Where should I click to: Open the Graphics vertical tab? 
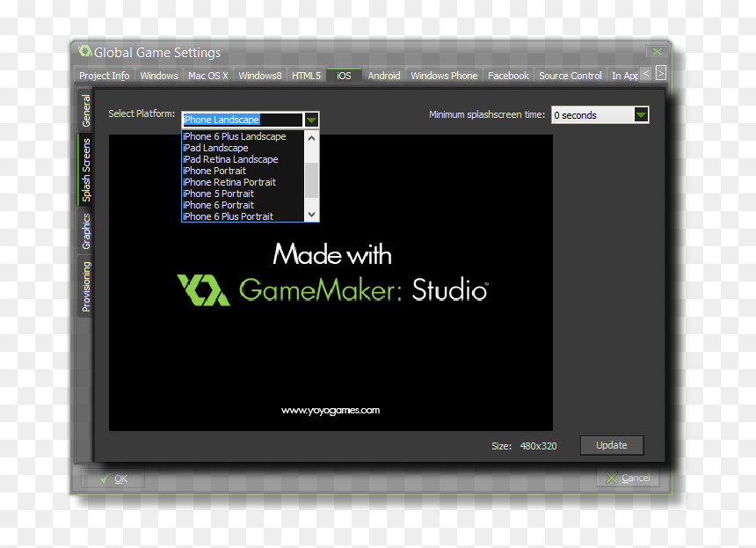click(x=86, y=231)
